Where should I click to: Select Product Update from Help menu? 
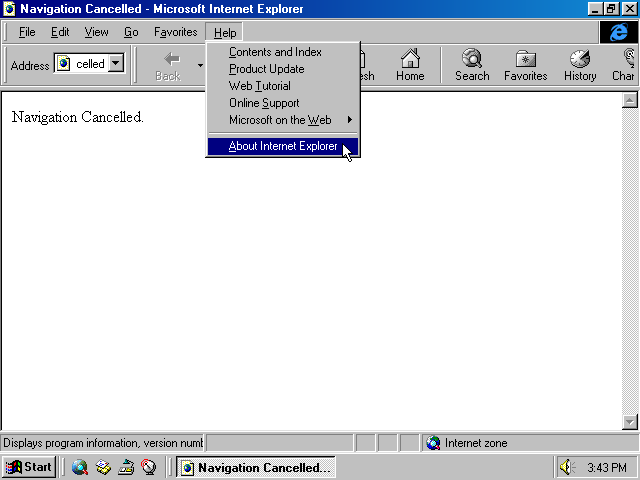coord(283,69)
